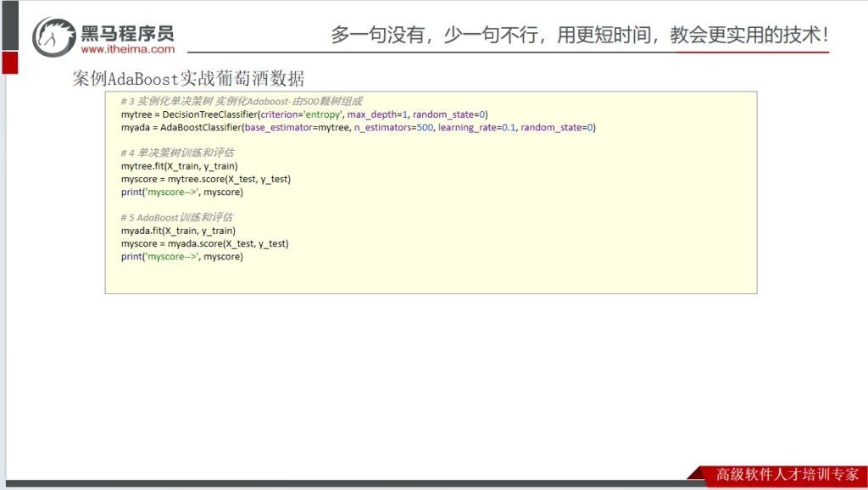Click the dark gray vertical bar top-left
The image size is (868, 490).
[9, 24]
